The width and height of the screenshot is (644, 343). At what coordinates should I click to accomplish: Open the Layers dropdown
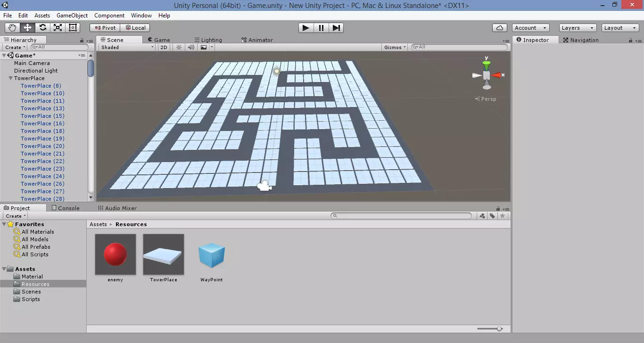pos(578,28)
